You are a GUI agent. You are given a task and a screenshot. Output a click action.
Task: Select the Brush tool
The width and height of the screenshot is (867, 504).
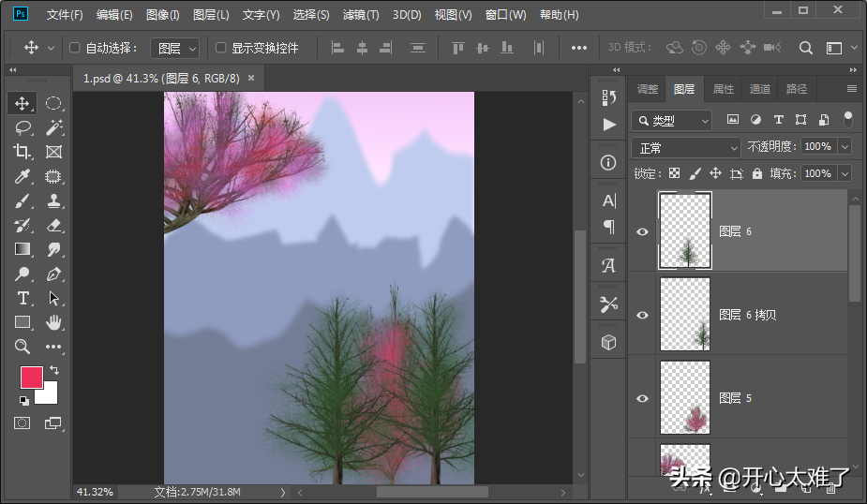tap(22, 200)
